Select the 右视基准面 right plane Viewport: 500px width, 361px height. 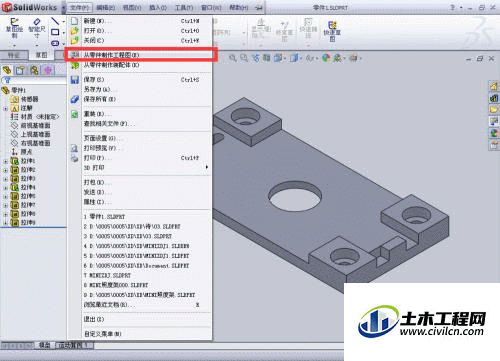point(31,143)
